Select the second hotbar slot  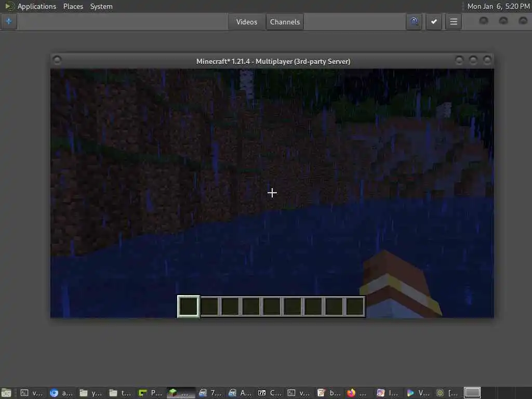(x=210, y=307)
